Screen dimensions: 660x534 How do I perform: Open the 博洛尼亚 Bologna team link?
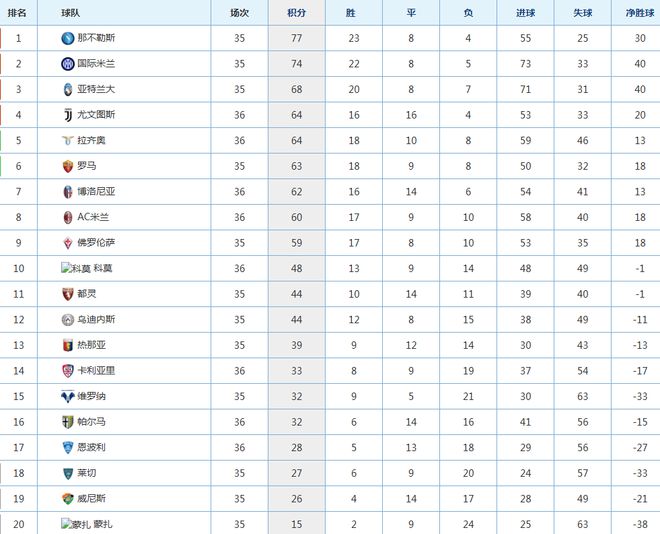(96, 191)
